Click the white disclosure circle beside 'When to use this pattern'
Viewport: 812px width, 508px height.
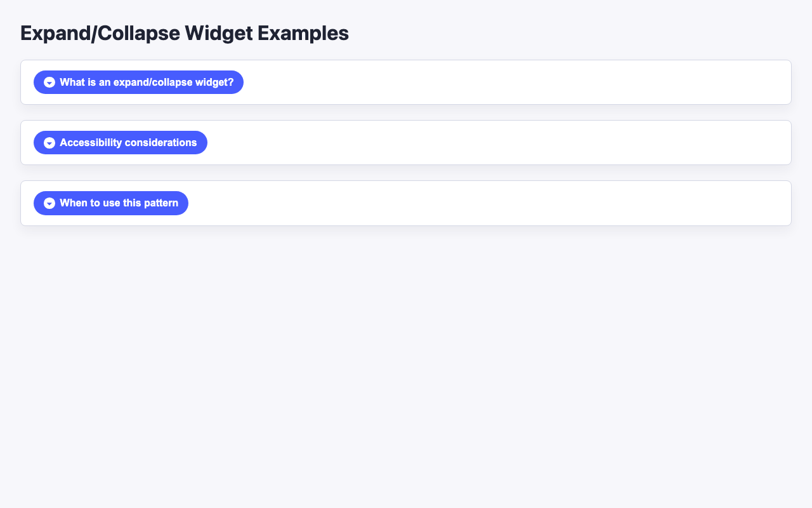[49, 203]
